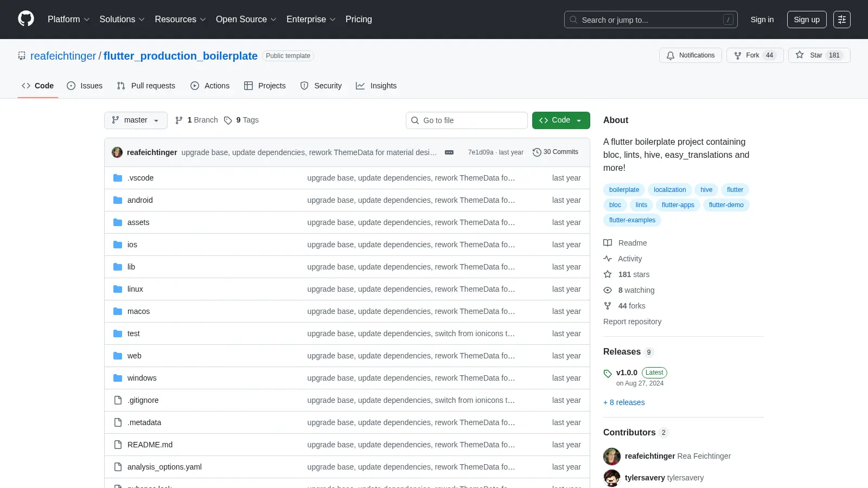868x488 pixels.
Task: Switch to the Projects tab
Action: 265,86
